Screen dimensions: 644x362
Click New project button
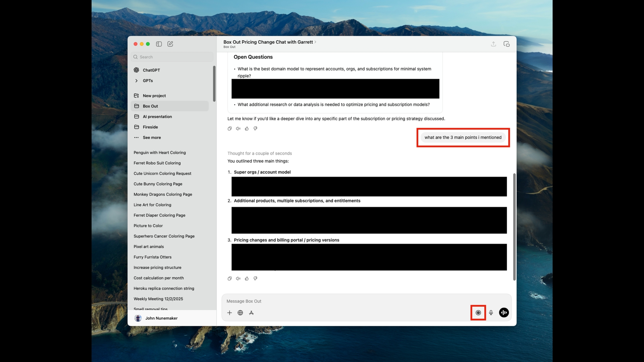click(154, 96)
